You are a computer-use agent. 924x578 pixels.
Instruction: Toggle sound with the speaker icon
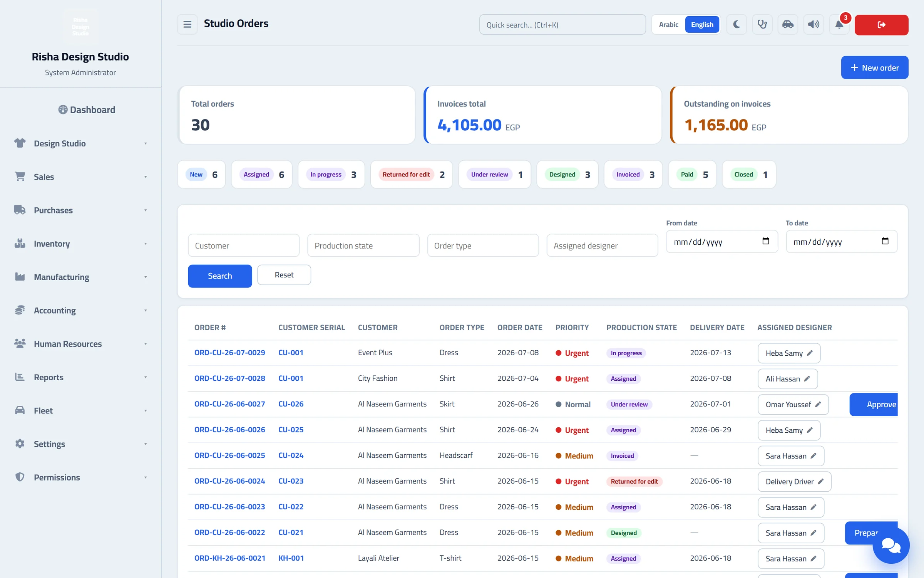coord(814,25)
